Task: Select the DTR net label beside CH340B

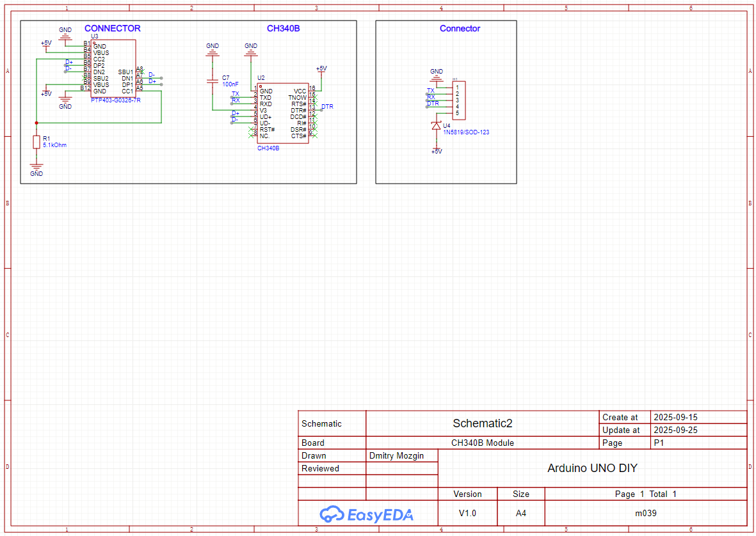Action: tap(327, 107)
